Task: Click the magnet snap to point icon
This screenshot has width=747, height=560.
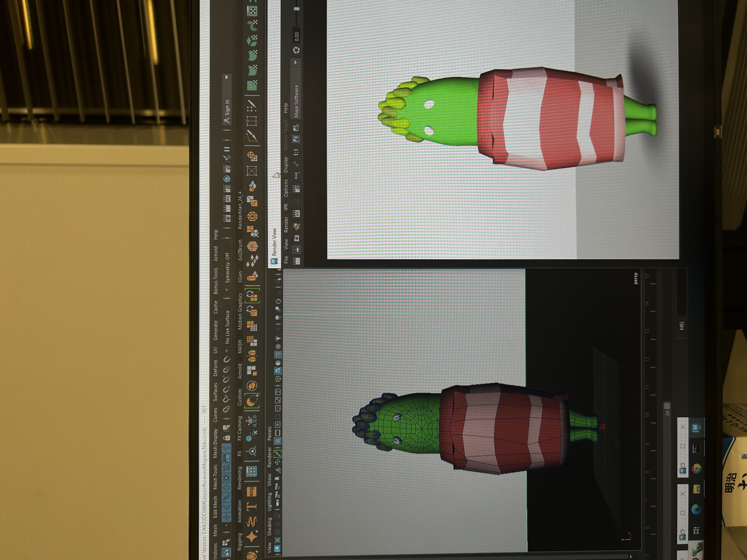Action: (x=227, y=389)
